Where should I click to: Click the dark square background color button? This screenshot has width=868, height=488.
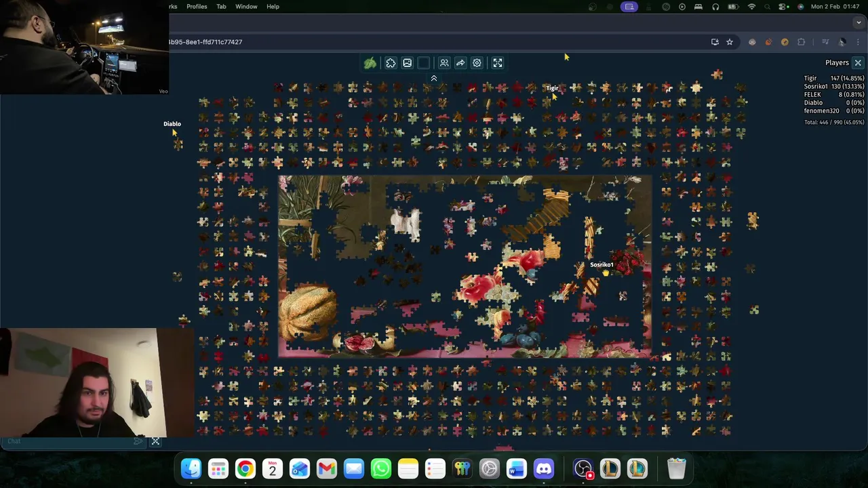(424, 63)
